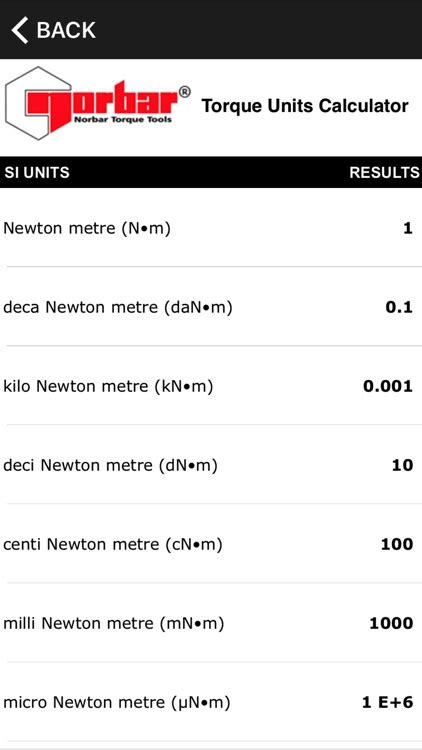
Task: Select the Newton metre (N•m) row
Action: click(x=211, y=228)
